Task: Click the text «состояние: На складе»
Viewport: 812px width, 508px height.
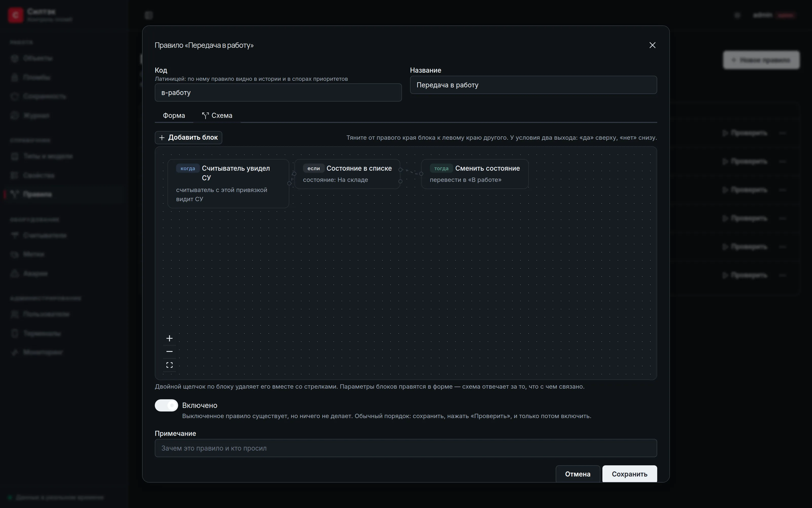Action: [335, 180]
